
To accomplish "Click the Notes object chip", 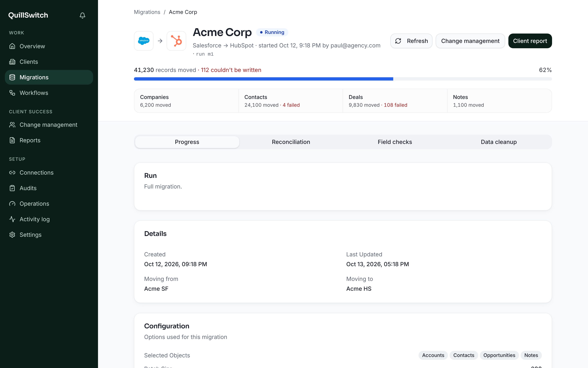I will coord(531,355).
